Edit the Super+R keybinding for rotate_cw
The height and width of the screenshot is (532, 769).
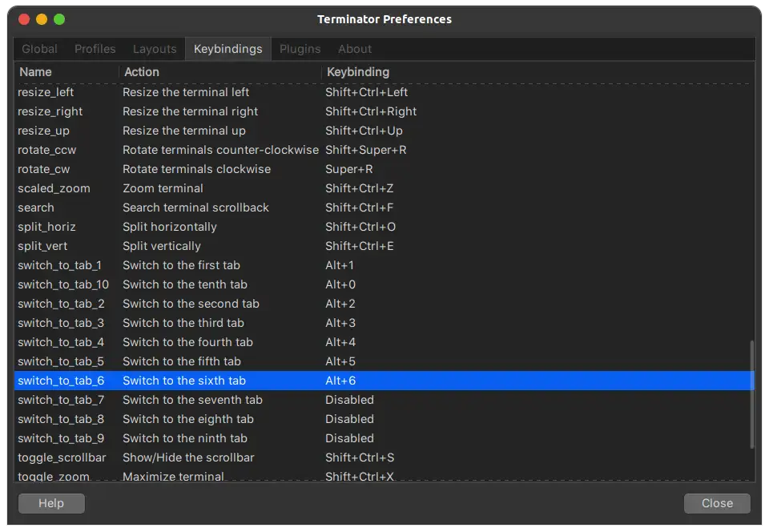click(349, 169)
